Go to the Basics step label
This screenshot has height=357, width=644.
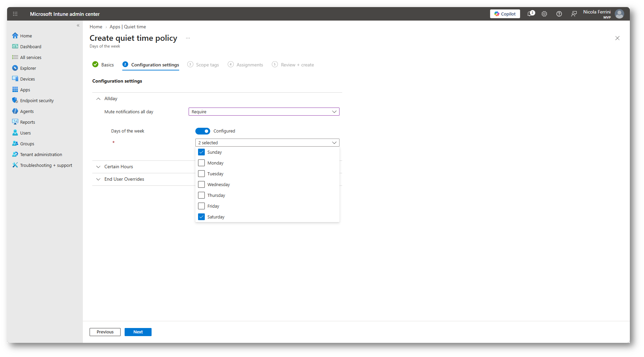pyautogui.click(x=107, y=65)
